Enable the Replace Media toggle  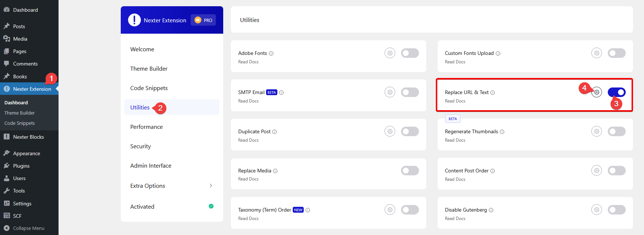tap(410, 171)
